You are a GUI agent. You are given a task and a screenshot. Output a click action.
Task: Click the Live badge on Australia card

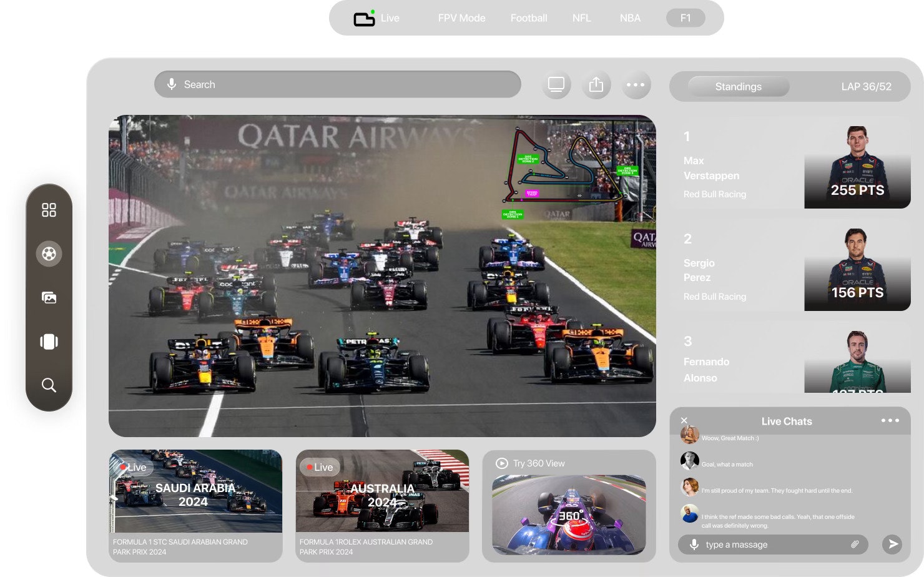(319, 467)
